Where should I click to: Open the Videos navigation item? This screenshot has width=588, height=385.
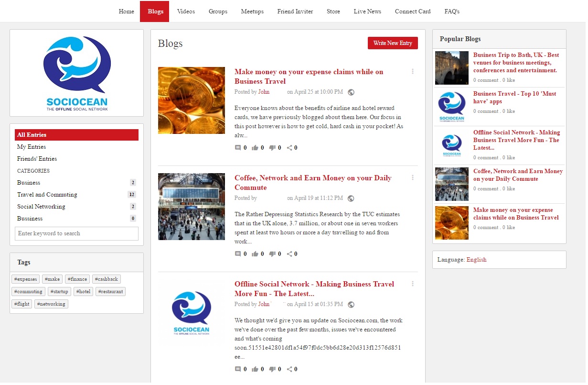[186, 11]
